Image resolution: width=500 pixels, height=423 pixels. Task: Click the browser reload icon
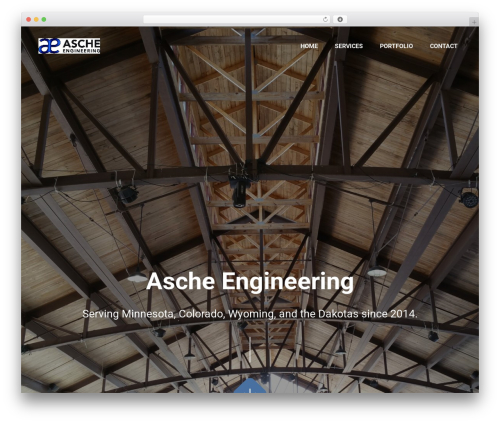click(325, 20)
